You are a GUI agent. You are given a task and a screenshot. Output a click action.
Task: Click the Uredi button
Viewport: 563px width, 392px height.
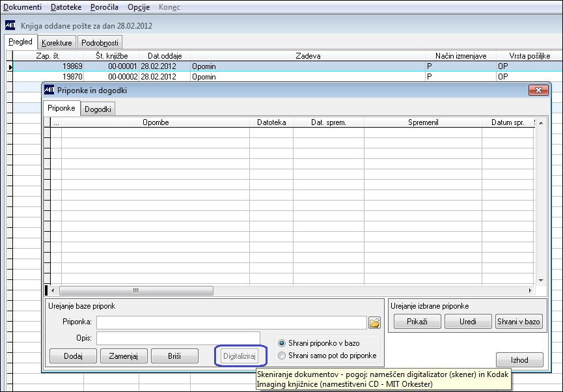[468, 322]
